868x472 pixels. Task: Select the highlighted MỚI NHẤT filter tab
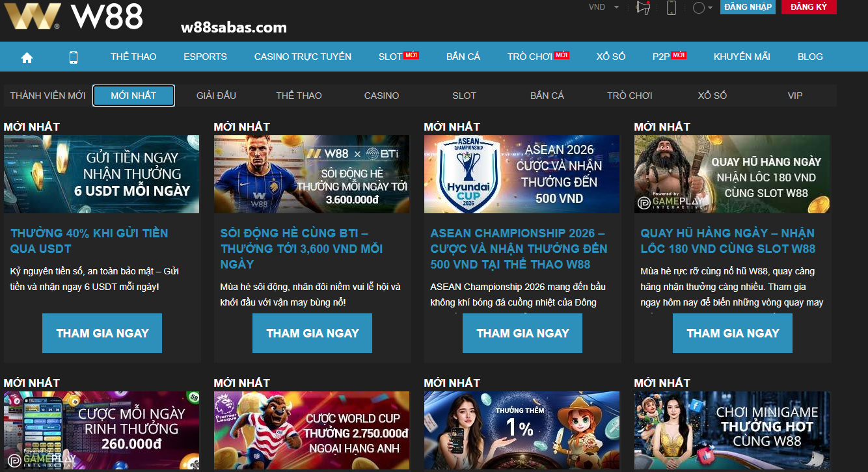coord(133,96)
